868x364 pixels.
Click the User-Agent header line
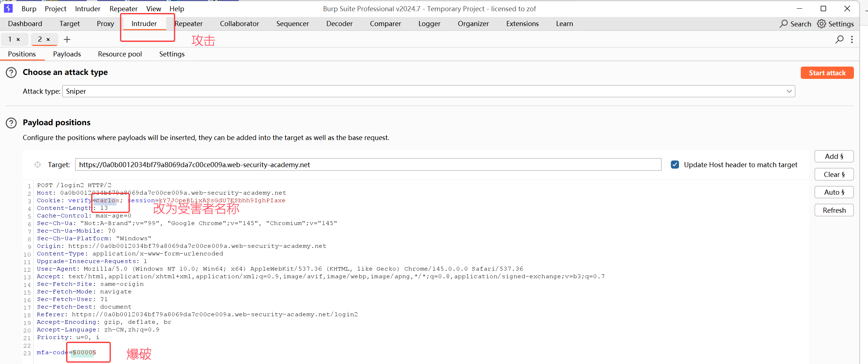pyautogui.click(x=280, y=269)
